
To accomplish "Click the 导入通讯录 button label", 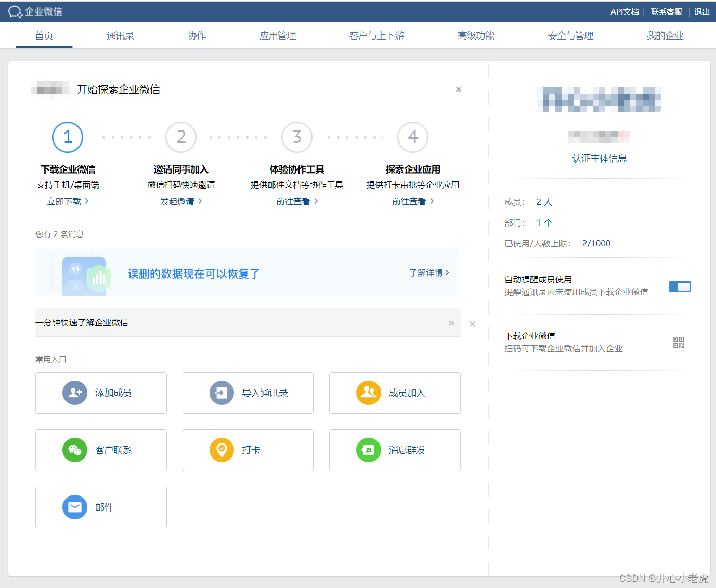I will pos(265,393).
